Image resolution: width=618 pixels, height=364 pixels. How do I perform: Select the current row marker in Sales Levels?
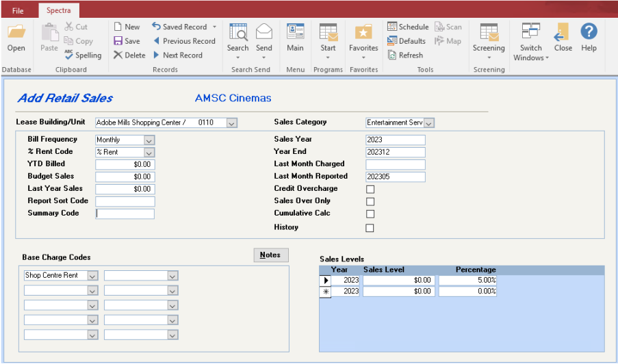point(325,281)
